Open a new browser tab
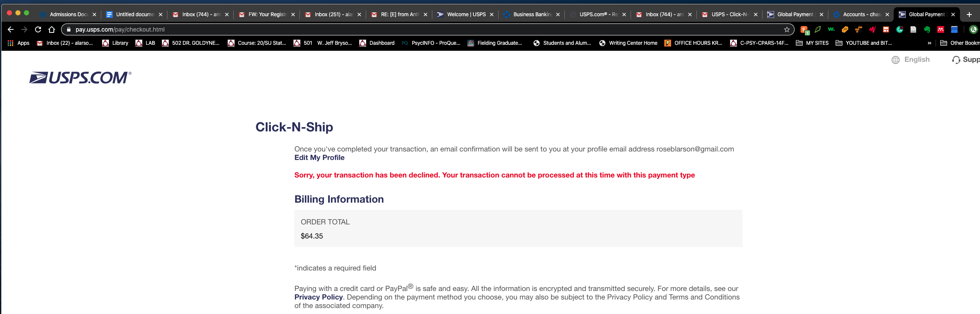Image resolution: width=980 pixels, height=314 pixels. pos(969,15)
